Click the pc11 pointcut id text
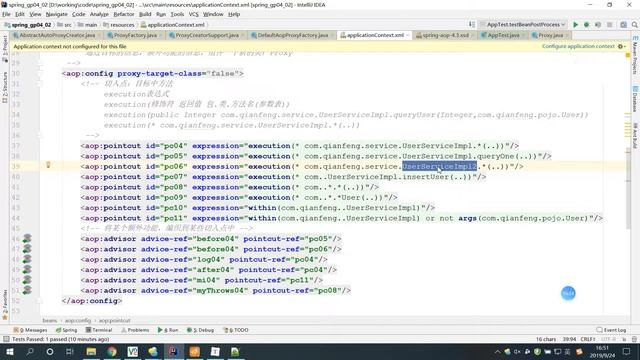Image resolution: width=640 pixels, height=360 pixels. [173, 218]
